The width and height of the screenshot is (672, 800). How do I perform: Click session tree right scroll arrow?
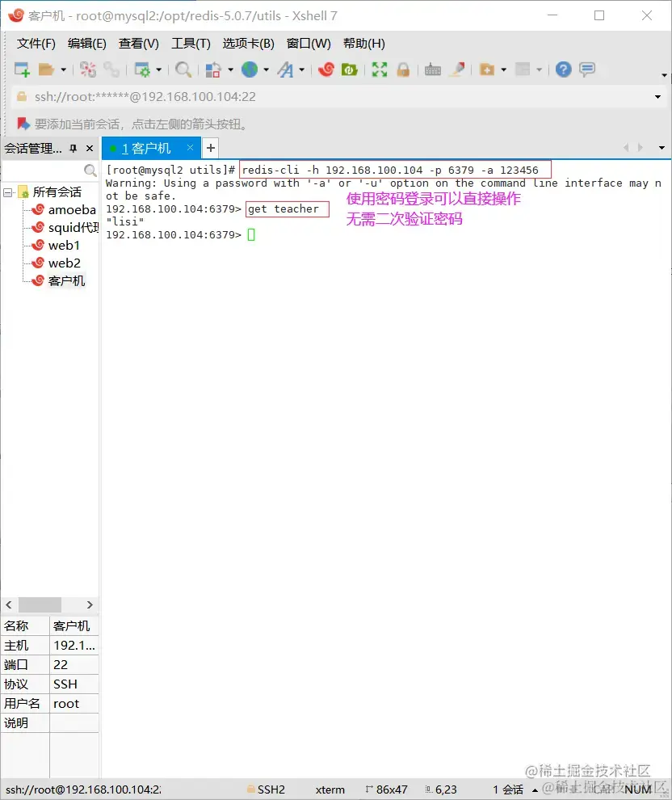click(x=90, y=604)
